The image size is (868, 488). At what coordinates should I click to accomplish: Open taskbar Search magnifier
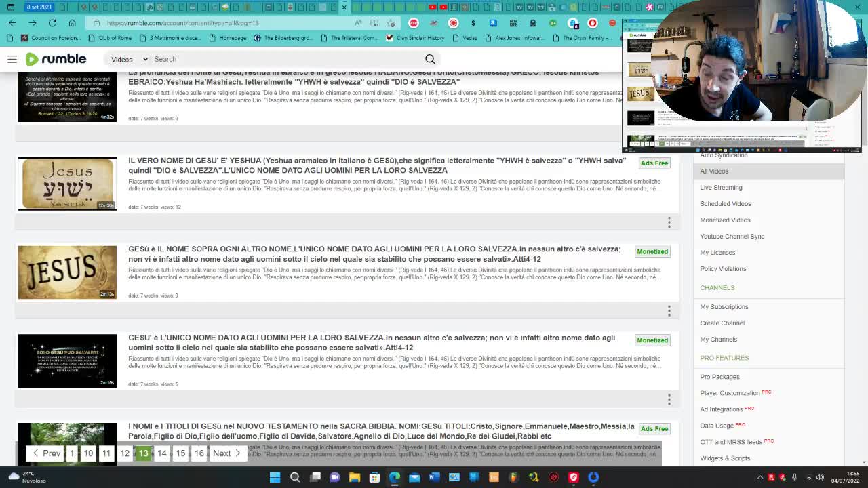pyautogui.click(x=295, y=477)
